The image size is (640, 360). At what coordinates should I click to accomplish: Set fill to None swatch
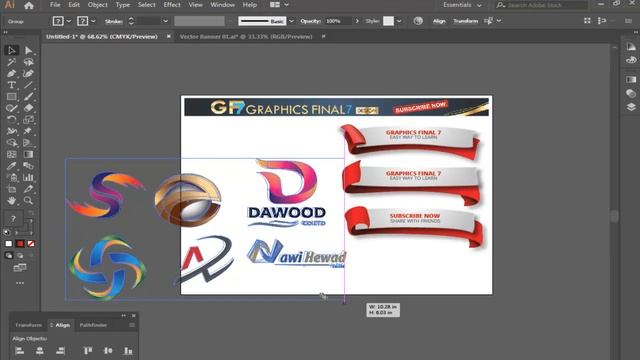pos(31,244)
